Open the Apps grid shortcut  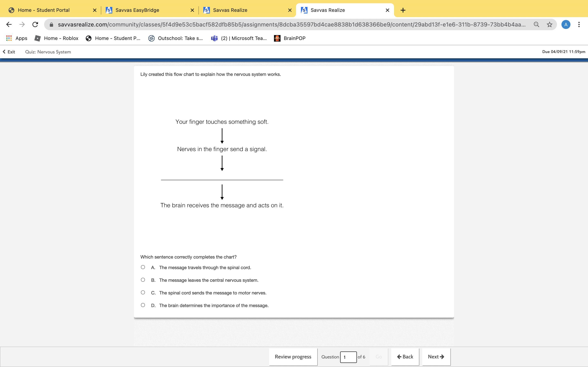[x=17, y=38]
